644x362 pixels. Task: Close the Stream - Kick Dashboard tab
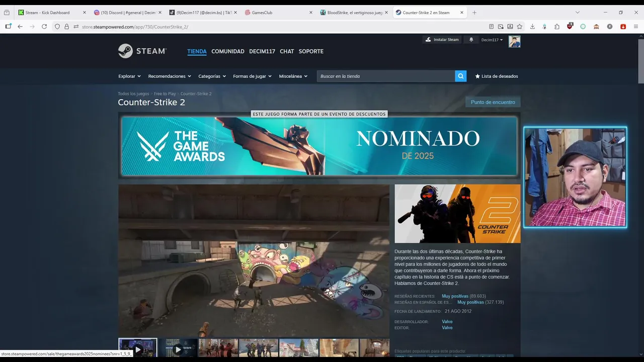85,13
